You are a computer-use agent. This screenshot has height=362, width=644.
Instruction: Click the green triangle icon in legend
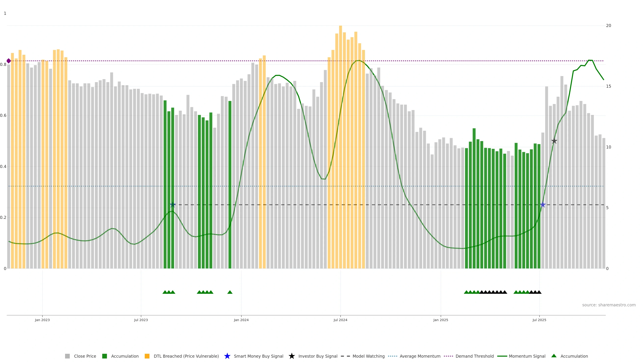click(x=554, y=356)
